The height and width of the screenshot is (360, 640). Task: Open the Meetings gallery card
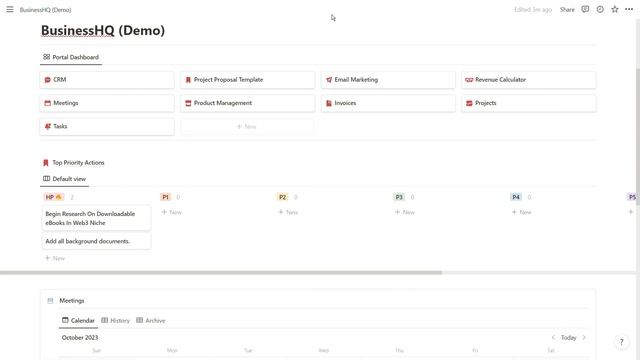click(107, 103)
